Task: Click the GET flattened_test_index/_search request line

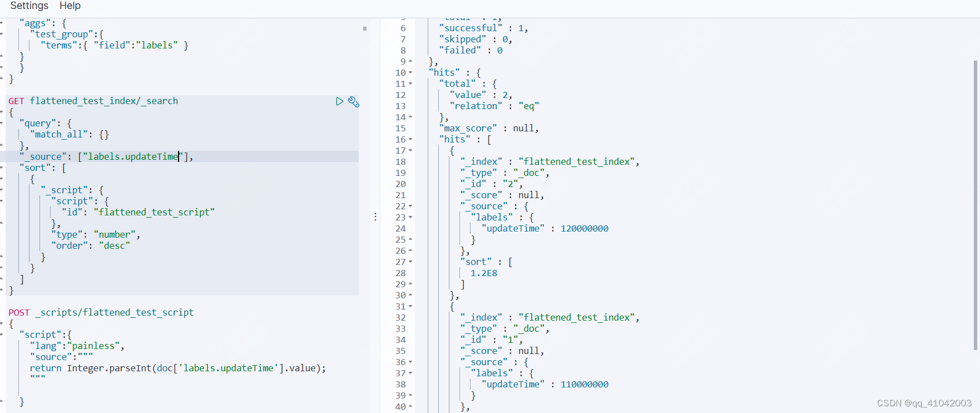Action: pyautogui.click(x=93, y=101)
